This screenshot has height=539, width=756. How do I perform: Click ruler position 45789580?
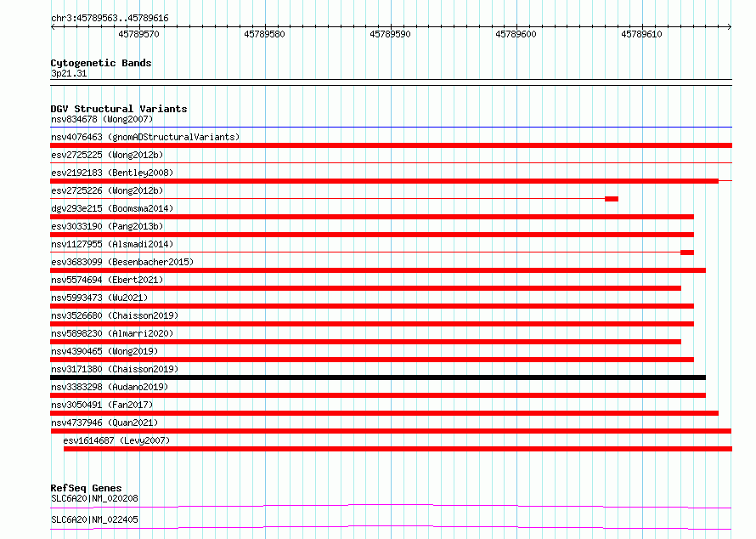[x=265, y=34]
